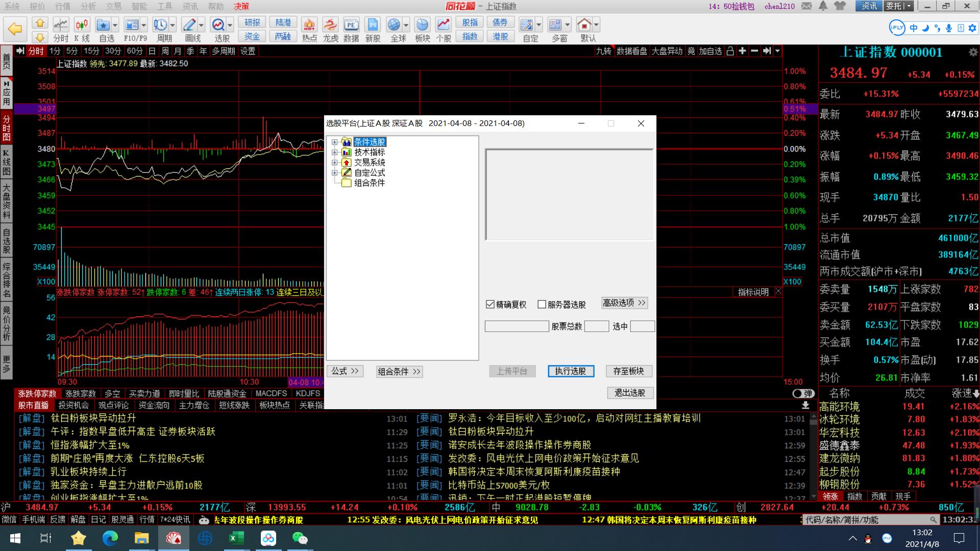Viewport: 980px width, 551px height.
Task: Toggle the 弹 switch
Action: coord(803,393)
